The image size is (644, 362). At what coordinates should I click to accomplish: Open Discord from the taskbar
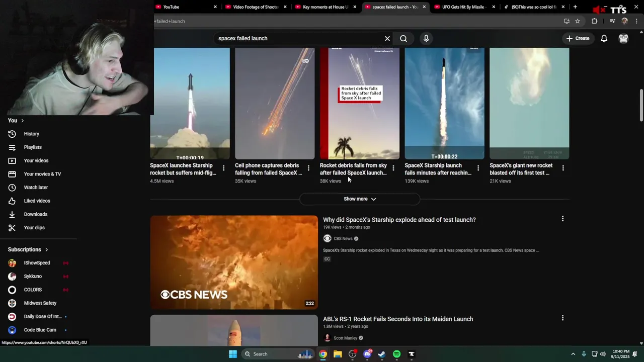[x=367, y=354]
